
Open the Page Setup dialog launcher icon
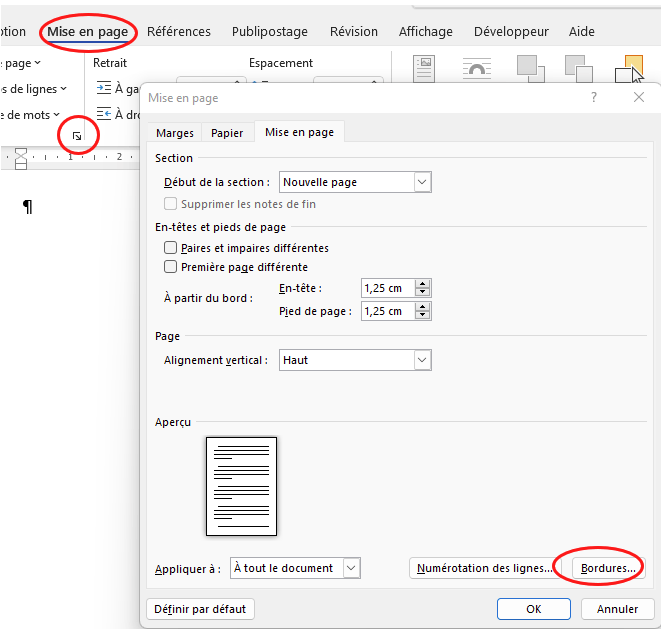[x=77, y=136]
